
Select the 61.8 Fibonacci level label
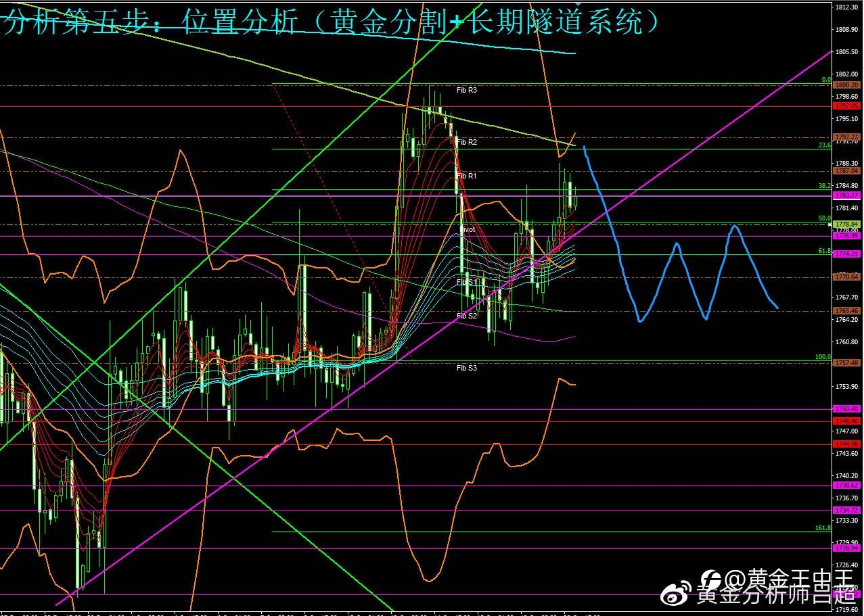pos(824,251)
